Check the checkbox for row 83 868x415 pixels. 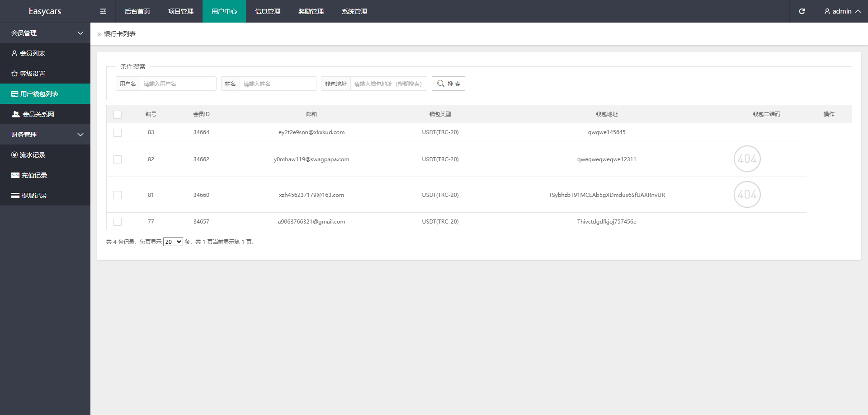pyautogui.click(x=118, y=133)
